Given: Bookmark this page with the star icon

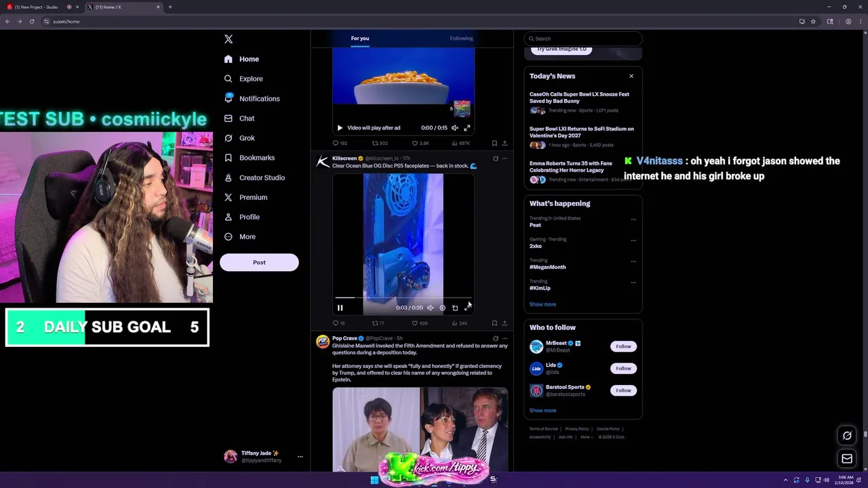Looking at the screenshot, I should click(x=813, y=21).
